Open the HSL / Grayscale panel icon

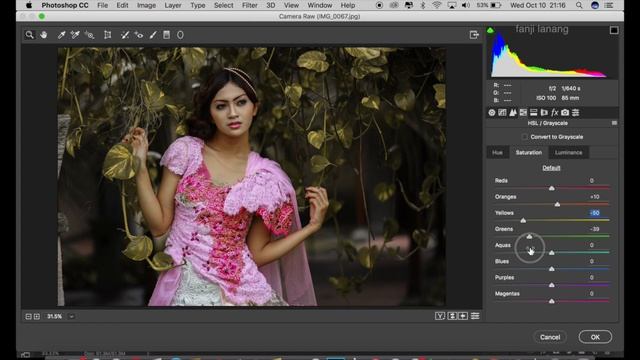pos(523,113)
